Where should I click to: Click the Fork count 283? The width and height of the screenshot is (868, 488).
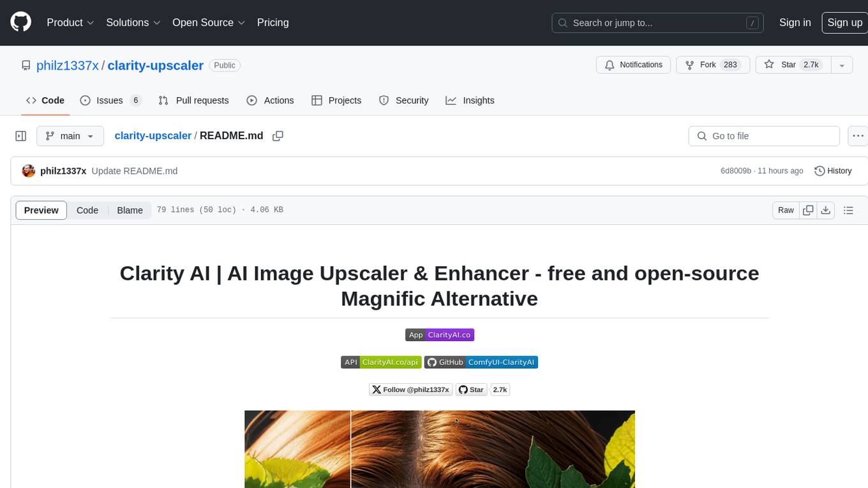[730, 65]
